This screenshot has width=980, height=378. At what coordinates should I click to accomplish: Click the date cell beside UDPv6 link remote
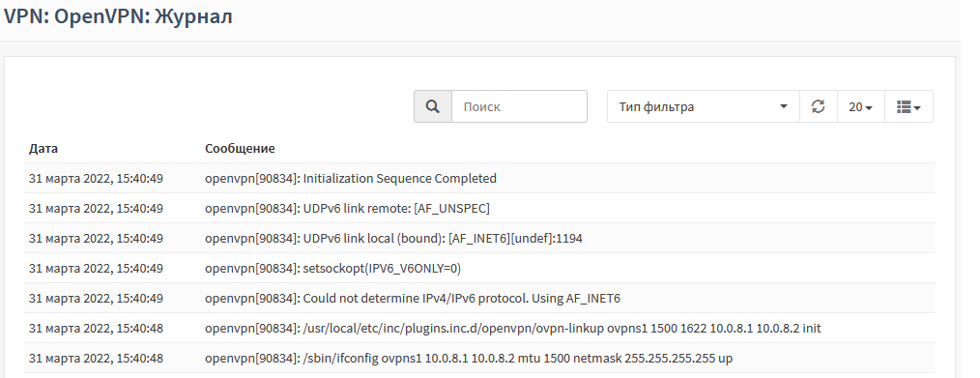(96, 209)
